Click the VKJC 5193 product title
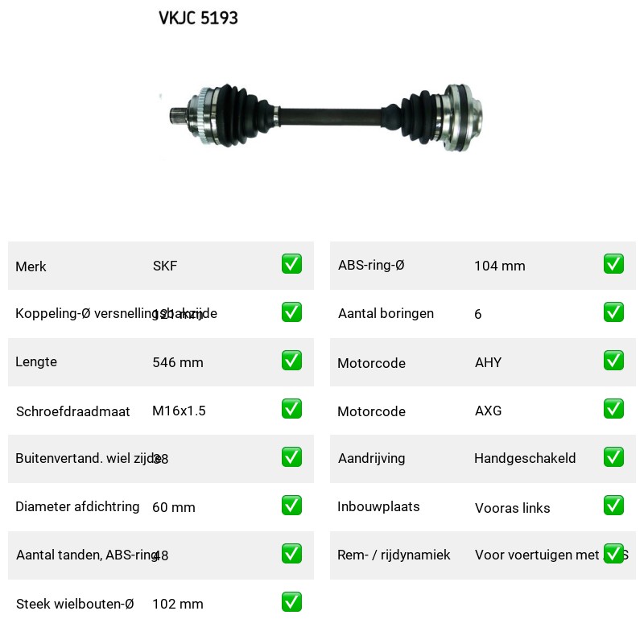The width and height of the screenshot is (644, 644). [198, 18]
